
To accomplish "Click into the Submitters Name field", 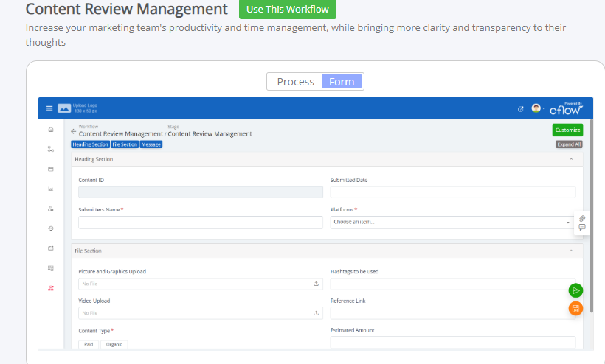I will coord(201,223).
